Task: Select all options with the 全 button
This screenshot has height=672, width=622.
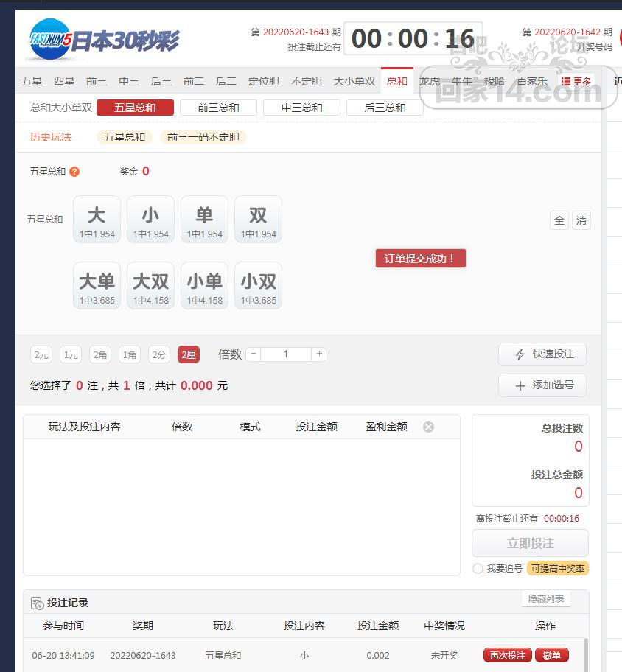Action: 559,221
